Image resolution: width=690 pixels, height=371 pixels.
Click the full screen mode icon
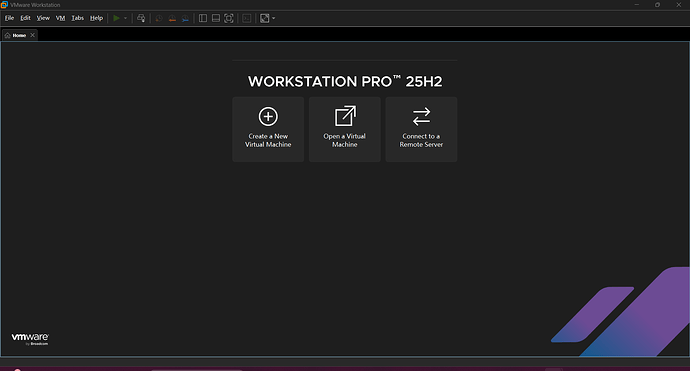229,18
